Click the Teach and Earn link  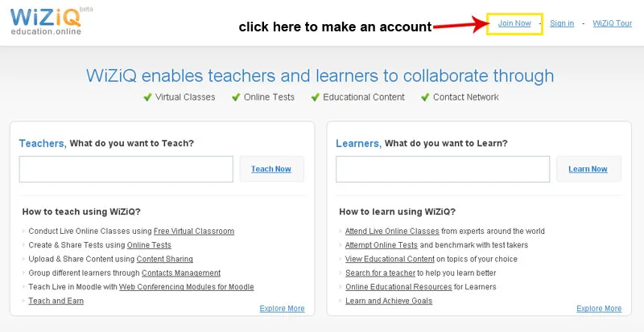click(x=56, y=301)
